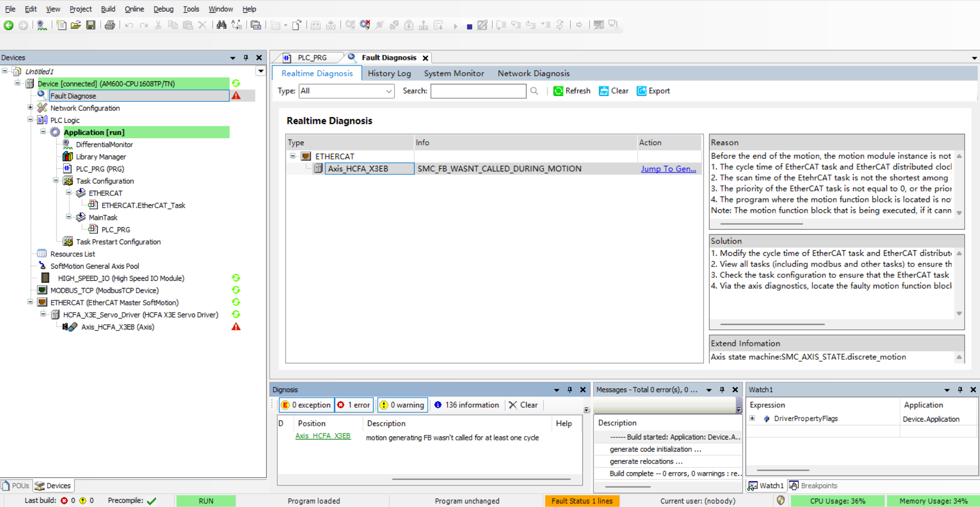Switch to the History Log tab
980x507 pixels.
pos(389,73)
